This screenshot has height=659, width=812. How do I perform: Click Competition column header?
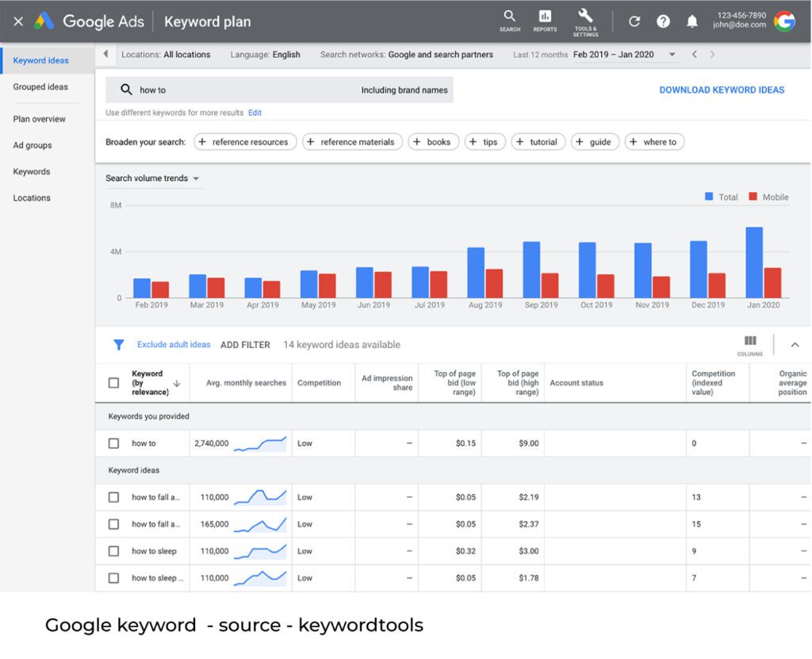(319, 383)
